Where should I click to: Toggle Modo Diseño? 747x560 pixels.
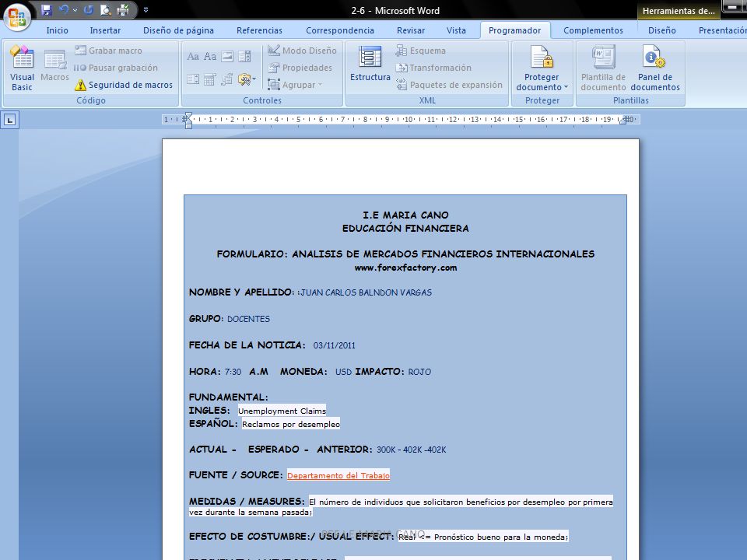click(x=302, y=51)
